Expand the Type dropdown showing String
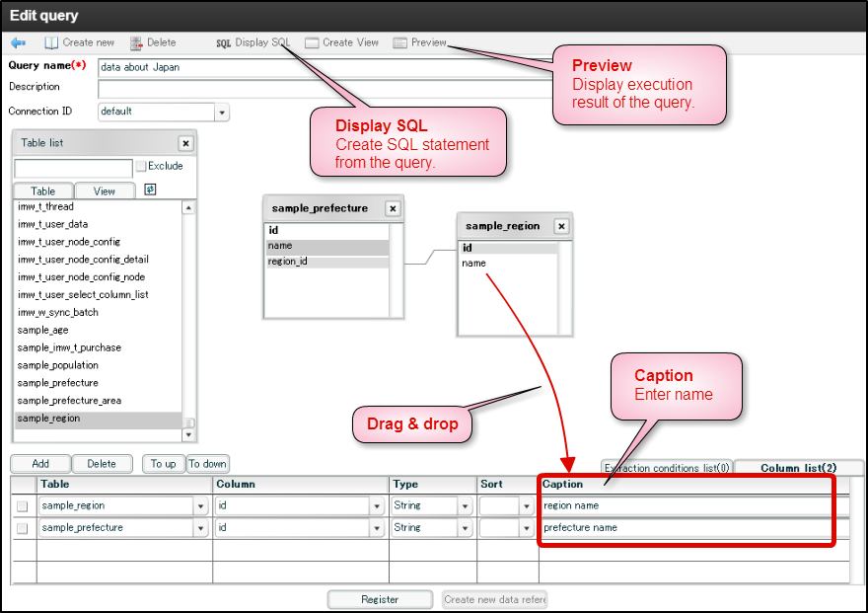The height and width of the screenshot is (613, 868). 464,505
